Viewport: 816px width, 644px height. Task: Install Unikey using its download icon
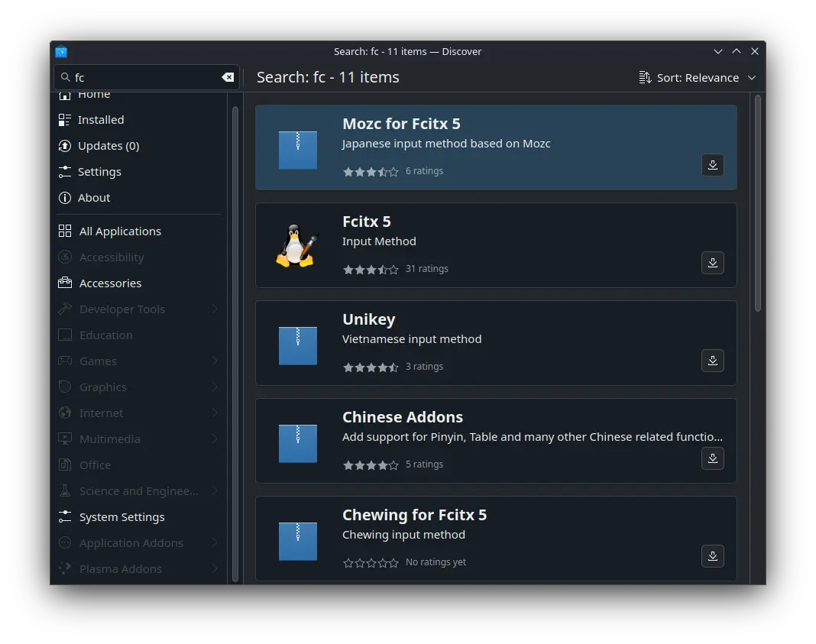[x=712, y=361]
